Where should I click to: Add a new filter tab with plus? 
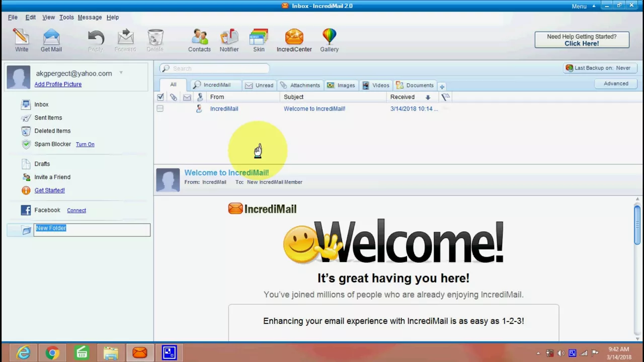pos(442,86)
